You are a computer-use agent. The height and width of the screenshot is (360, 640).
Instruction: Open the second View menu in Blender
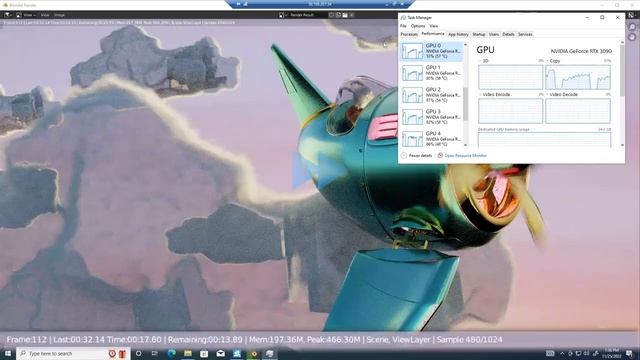45,15
